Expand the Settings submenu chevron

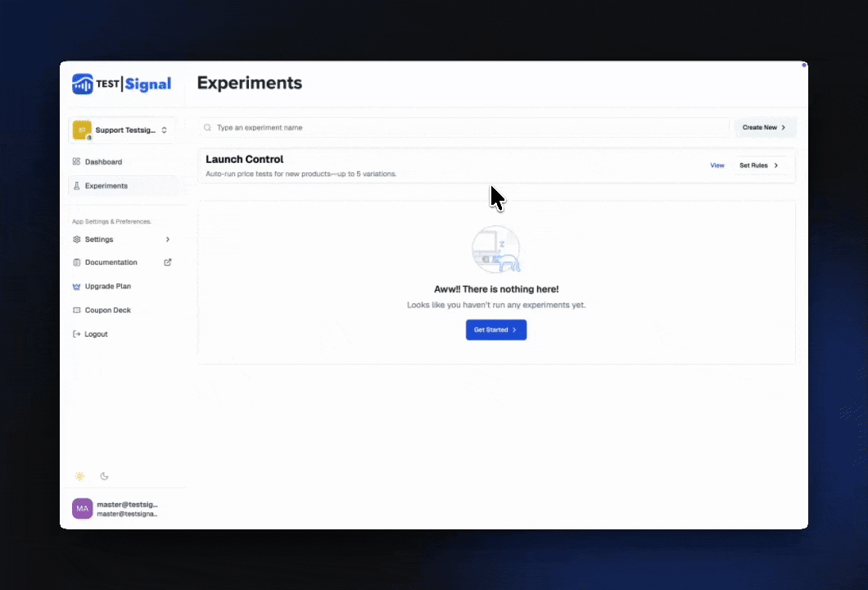[x=167, y=238]
